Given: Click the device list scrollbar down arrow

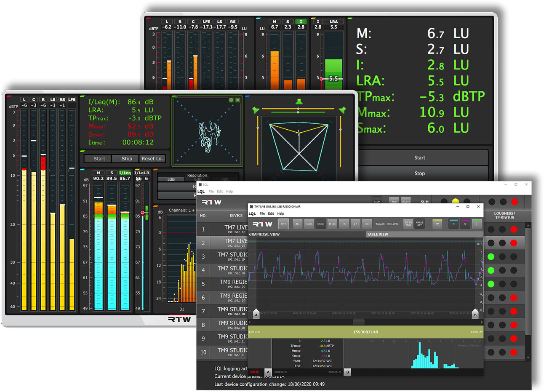Looking at the screenshot, I should pos(528,358).
